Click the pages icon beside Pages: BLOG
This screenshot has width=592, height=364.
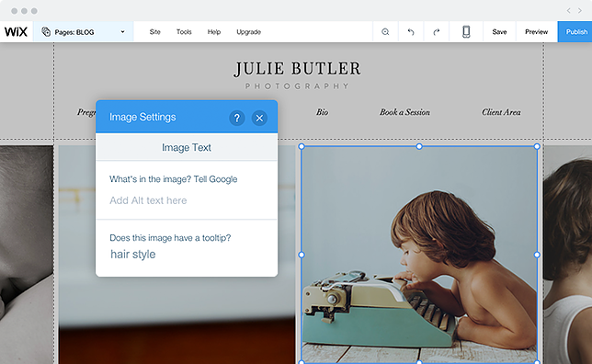tap(46, 32)
